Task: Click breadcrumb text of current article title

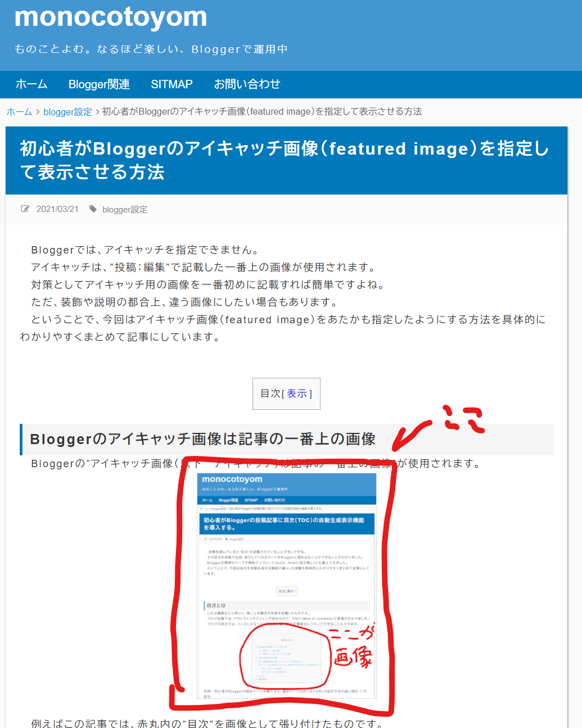Action: point(262,112)
